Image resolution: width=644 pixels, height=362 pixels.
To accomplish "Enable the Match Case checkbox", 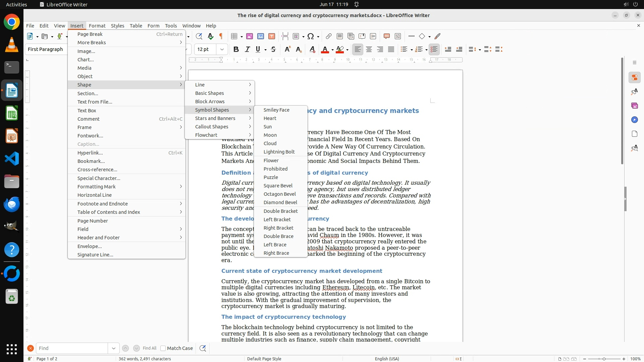I will click(163, 348).
